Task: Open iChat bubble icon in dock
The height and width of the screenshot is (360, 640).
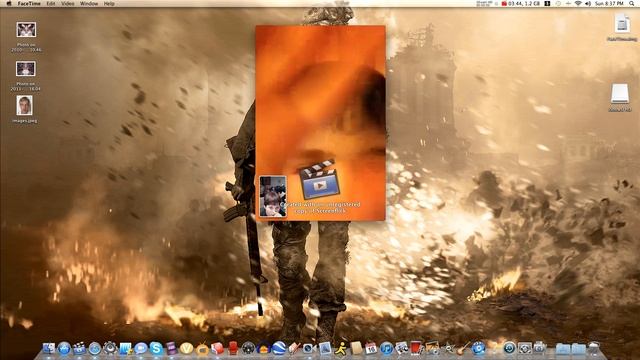Action: 141,348
